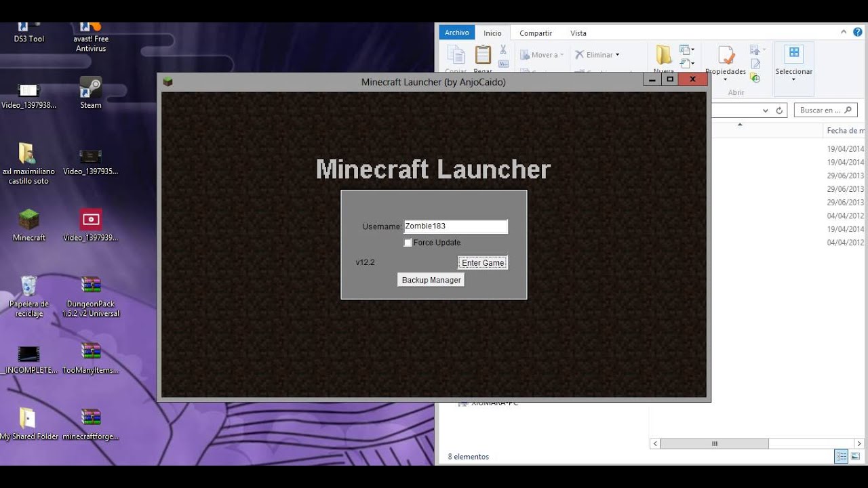Select the avast! Free Antivirus desktop icon
Screen dimensions: 868x488
(x=91, y=38)
